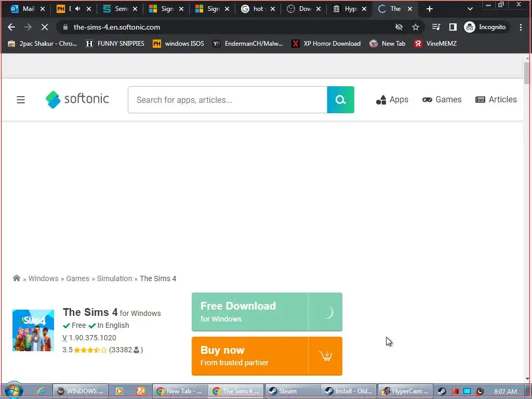Open the Softonic hamburger menu
Screen dimensions: 532x399
21,100
